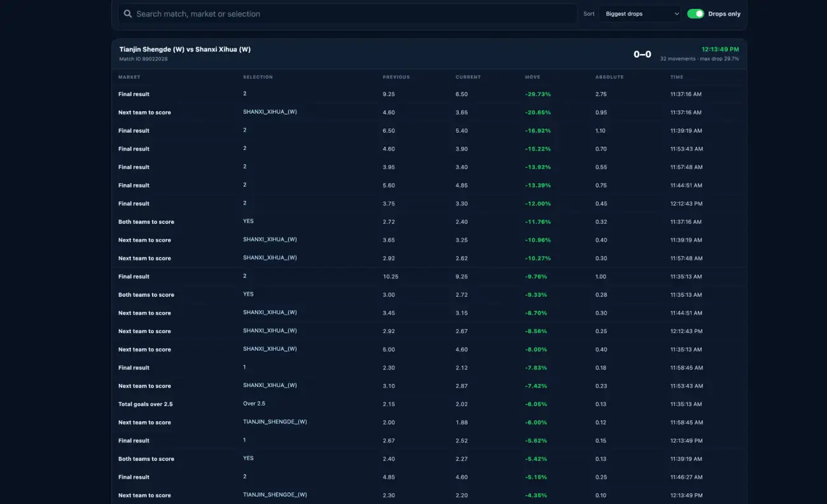The width and height of the screenshot is (827, 504).
Task: Click the -8.56% move value
Action: pyautogui.click(x=536, y=331)
